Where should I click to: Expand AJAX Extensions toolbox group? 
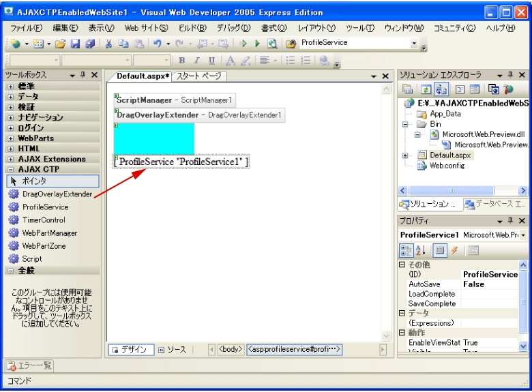coord(10,160)
